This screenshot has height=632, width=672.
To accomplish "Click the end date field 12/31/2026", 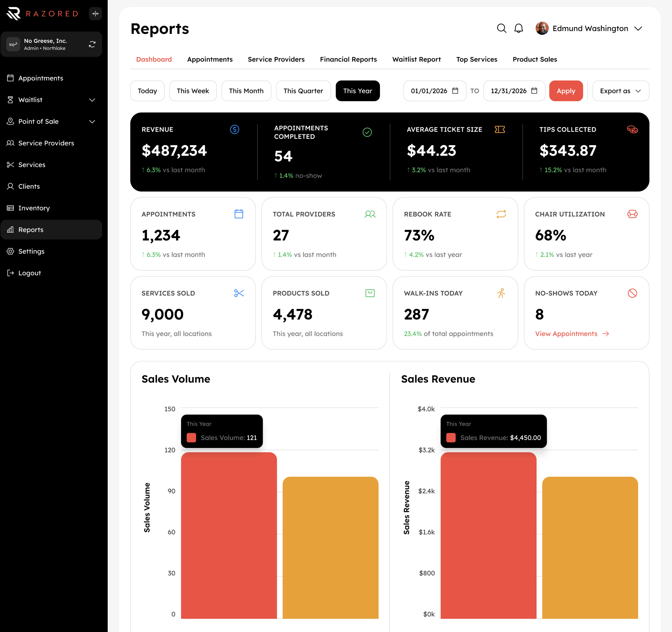I will [514, 91].
